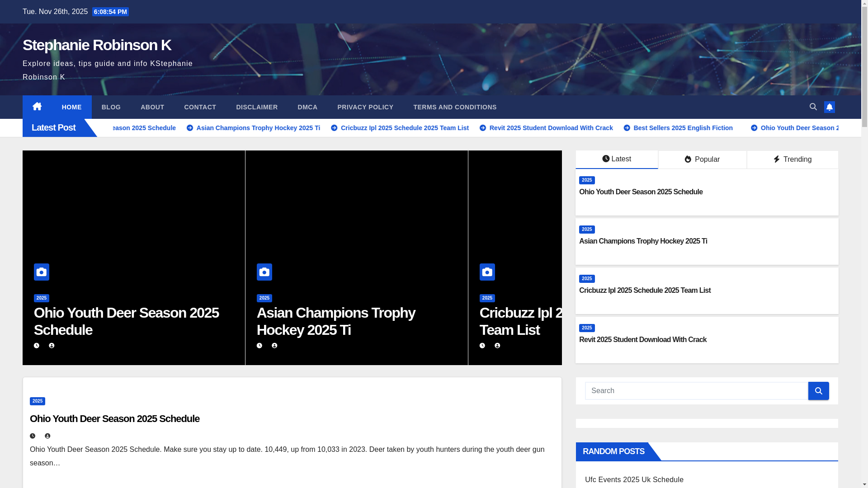The height and width of the screenshot is (488, 868).
Task: Click 2025 tag above sidebar Cricbuzz Ipl post
Action: [x=587, y=279]
